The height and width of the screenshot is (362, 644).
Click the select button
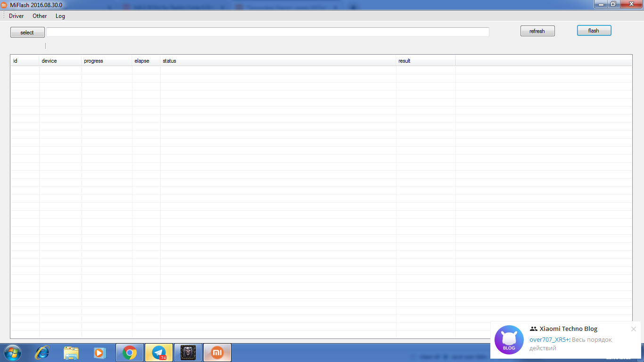point(27,33)
